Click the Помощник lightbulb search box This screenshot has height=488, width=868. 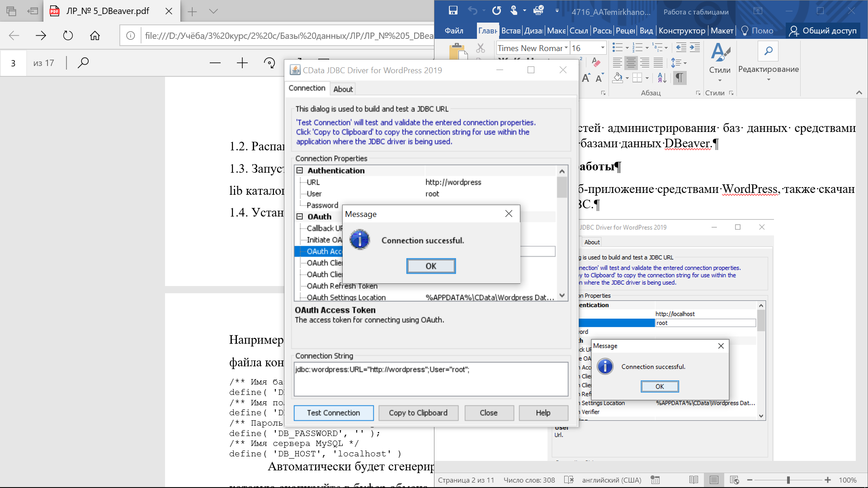pos(758,30)
